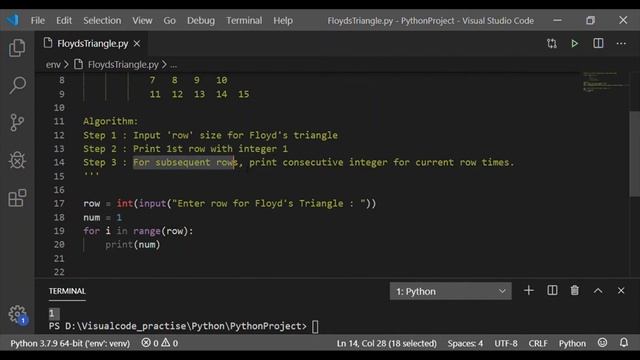Viewport: 640px width, 360px height.
Task: Change indentation via Spaces: 4
Action: pos(465,343)
